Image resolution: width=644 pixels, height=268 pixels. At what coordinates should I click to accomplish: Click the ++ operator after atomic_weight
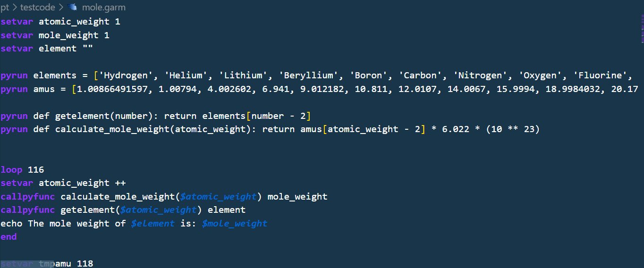click(x=120, y=183)
